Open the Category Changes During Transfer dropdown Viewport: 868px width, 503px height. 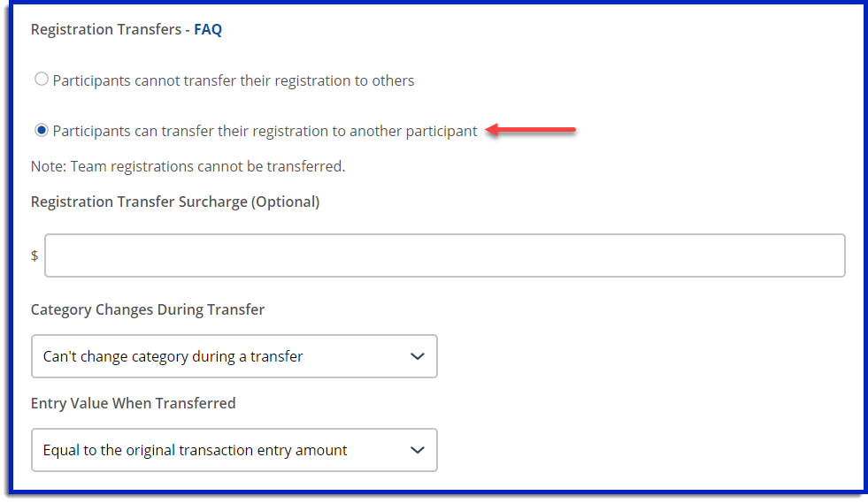coord(234,356)
